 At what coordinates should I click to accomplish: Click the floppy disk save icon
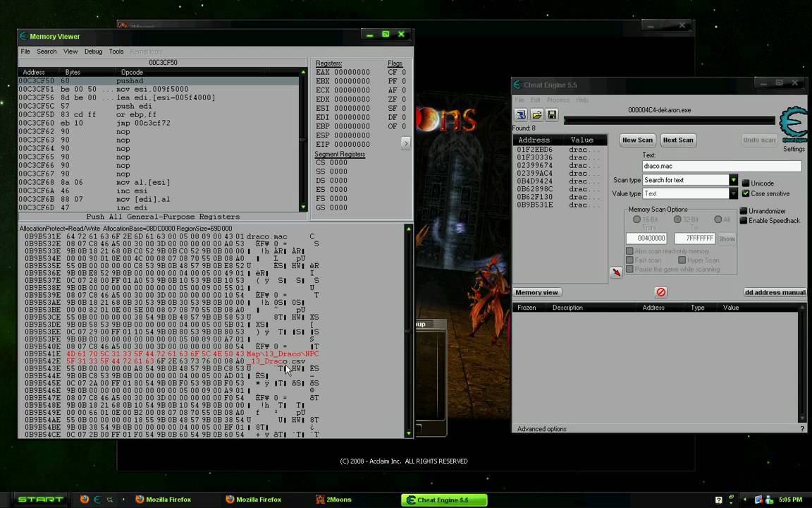pyautogui.click(x=552, y=114)
